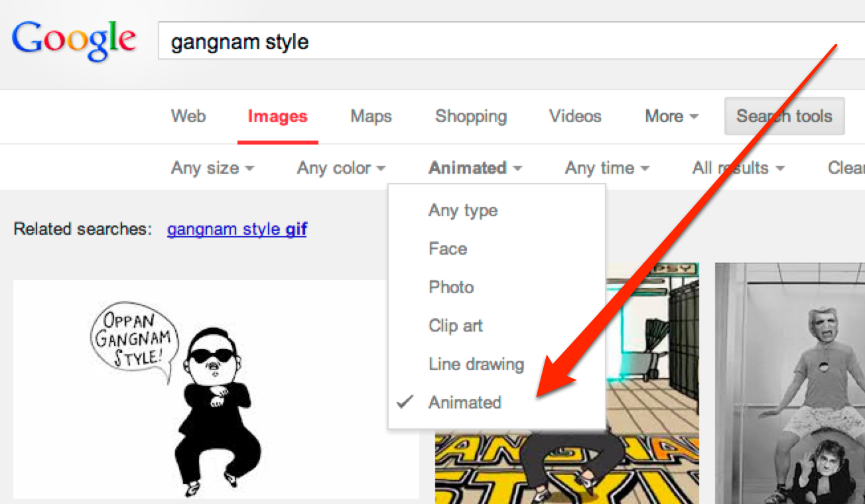Follow the gangnam style gif link

click(x=236, y=228)
